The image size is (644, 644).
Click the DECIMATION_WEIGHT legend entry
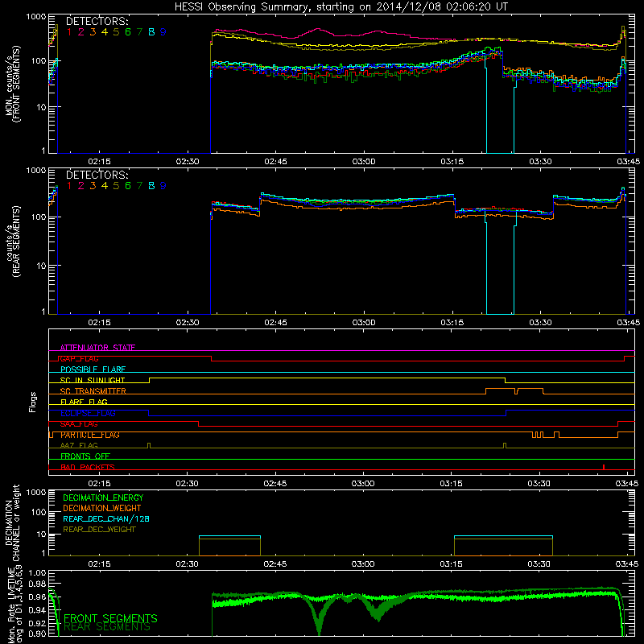tap(102, 508)
